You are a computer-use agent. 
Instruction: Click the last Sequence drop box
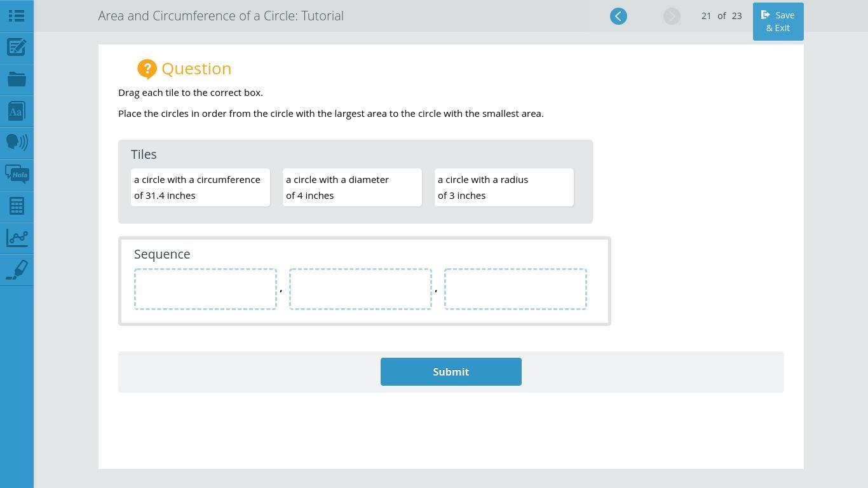click(515, 289)
